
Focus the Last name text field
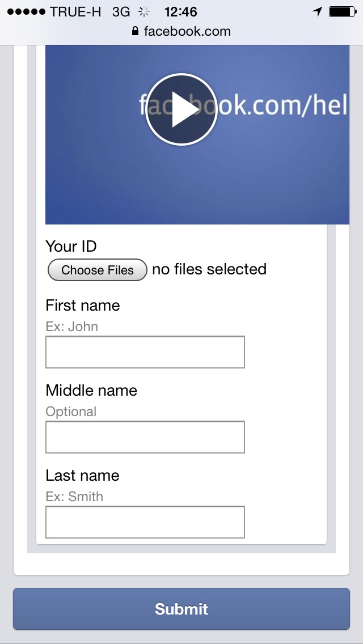coord(145,522)
